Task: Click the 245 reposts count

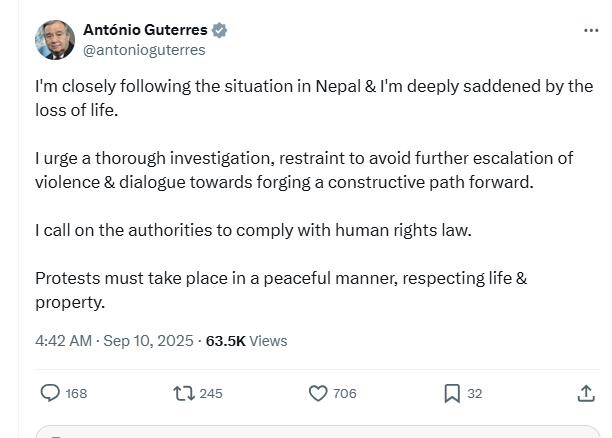Action: click(x=211, y=393)
